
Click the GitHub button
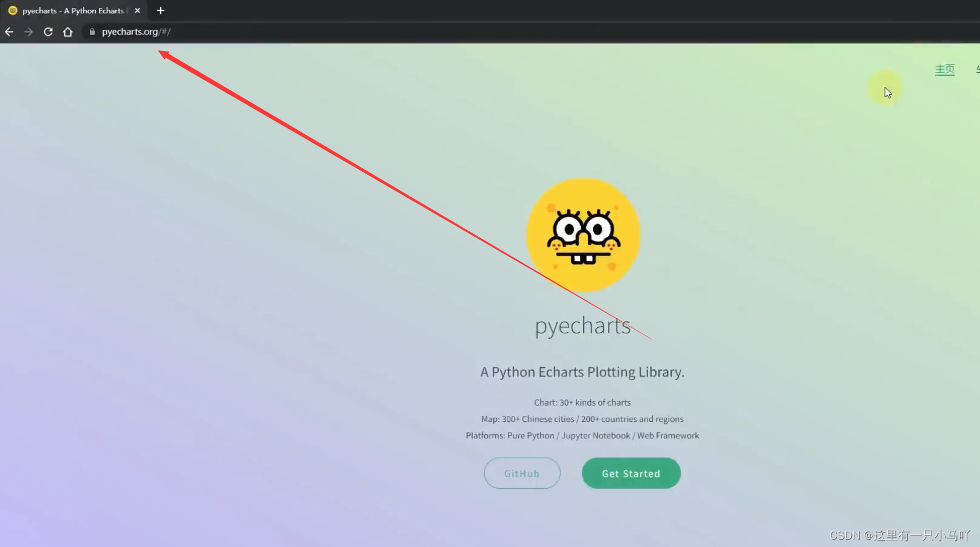[x=522, y=474]
